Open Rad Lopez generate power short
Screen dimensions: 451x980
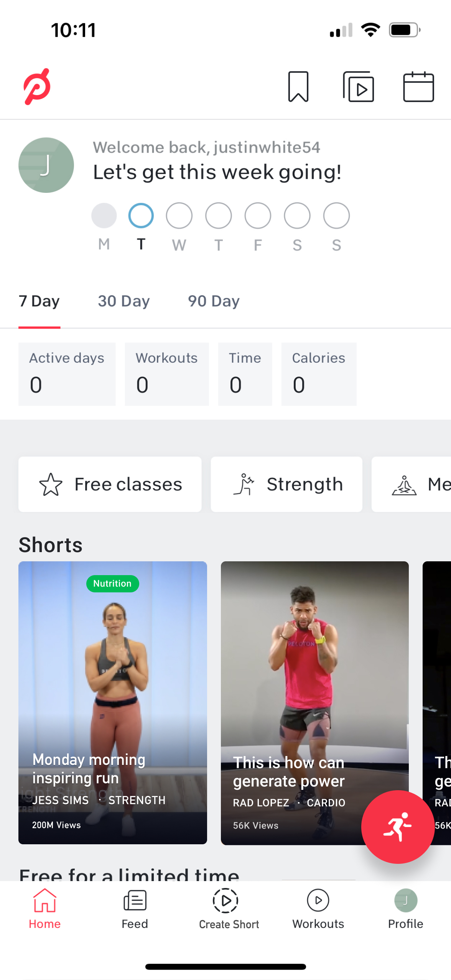tap(315, 702)
